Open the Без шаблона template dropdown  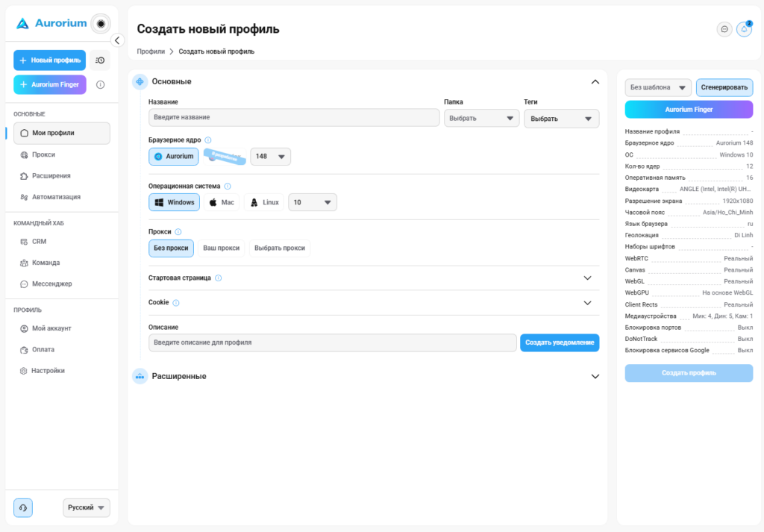click(658, 88)
